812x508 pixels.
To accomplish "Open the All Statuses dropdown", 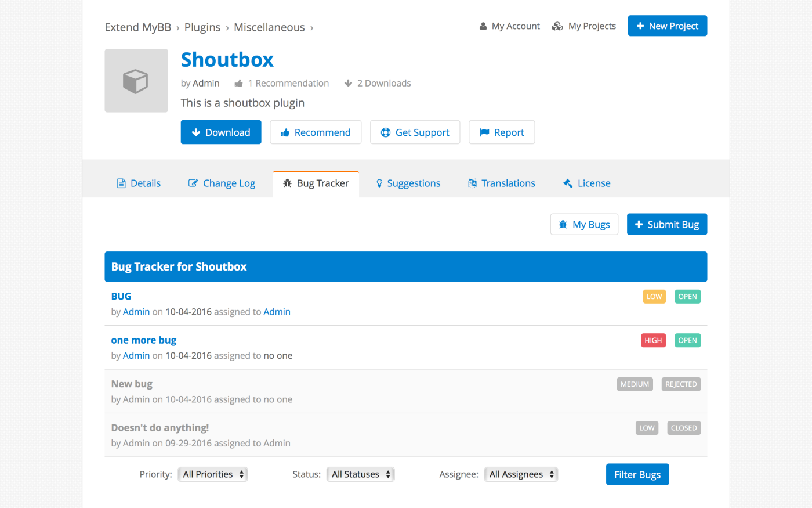I will [x=361, y=474].
